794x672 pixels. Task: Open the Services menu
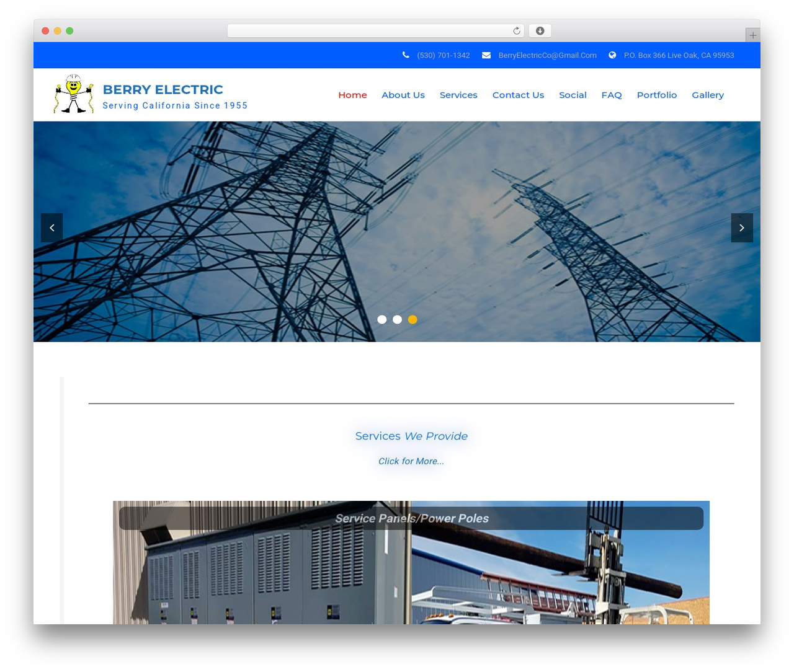pyautogui.click(x=458, y=95)
